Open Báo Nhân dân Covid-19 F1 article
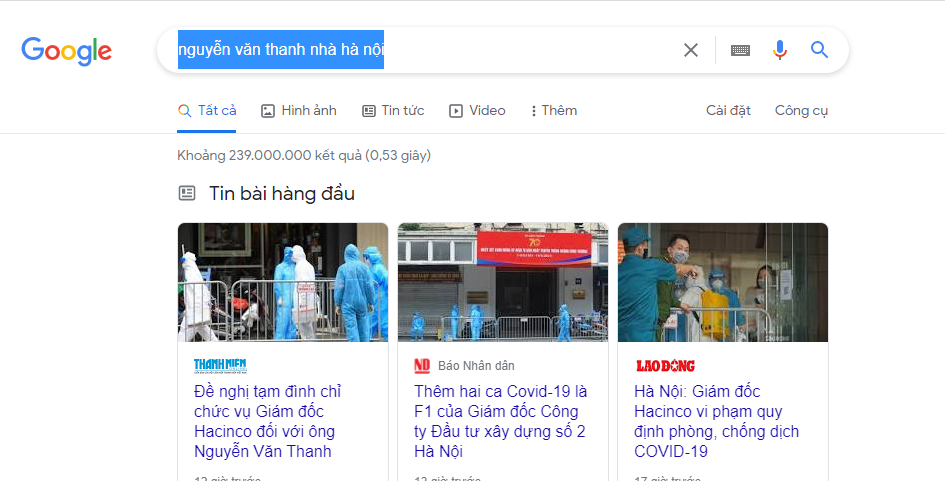945x481 pixels. click(500, 421)
